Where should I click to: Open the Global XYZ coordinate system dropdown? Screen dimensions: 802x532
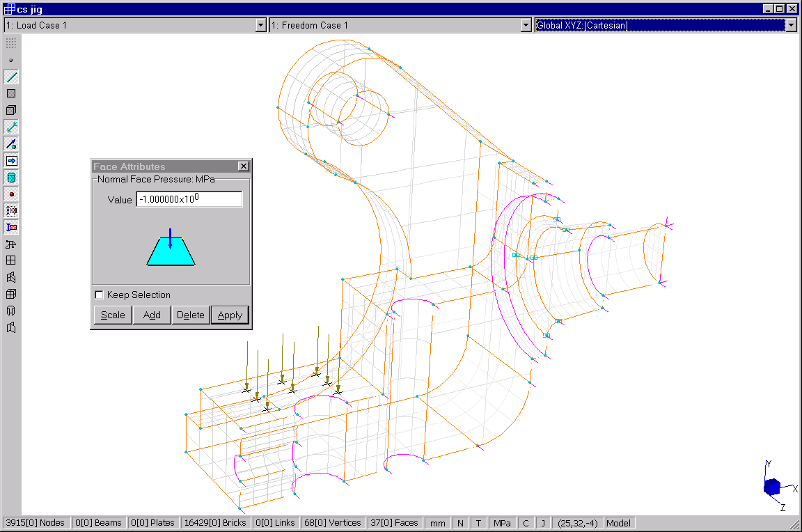pos(791,26)
